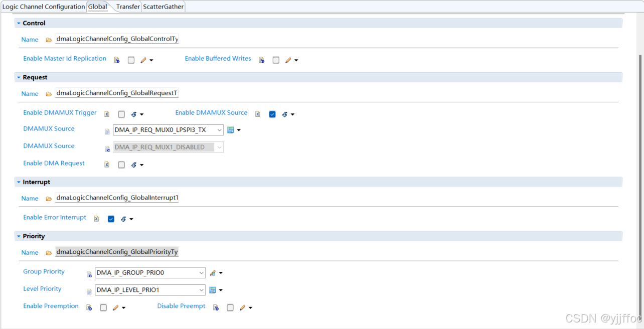This screenshot has height=329, width=644.
Task: Click document icon before Level Priority combo
Action: click(x=89, y=291)
